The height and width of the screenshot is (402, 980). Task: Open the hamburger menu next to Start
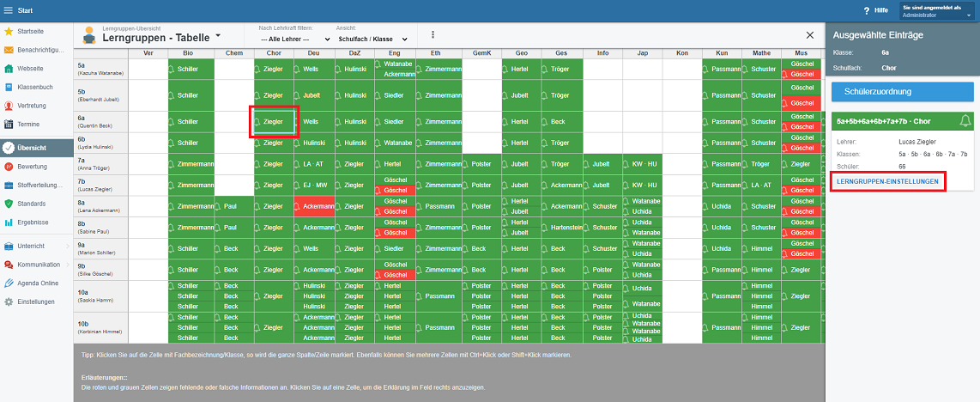point(9,10)
